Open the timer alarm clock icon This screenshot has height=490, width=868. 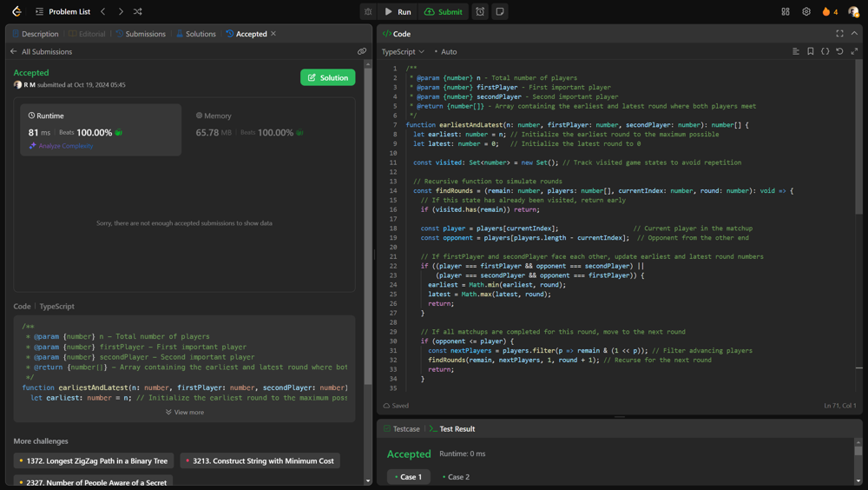pyautogui.click(x=480, y=11)
